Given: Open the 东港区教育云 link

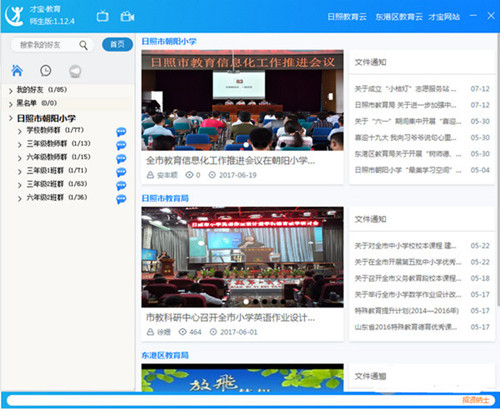Looking at the screenshot, I should (x=399, y=17).
